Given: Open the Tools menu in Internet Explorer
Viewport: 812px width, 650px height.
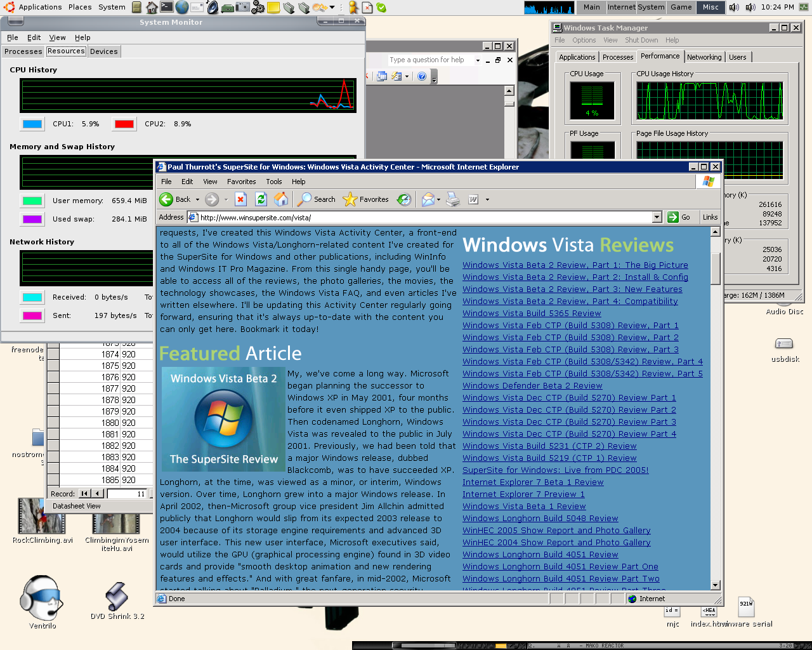Looking at the screenshot, I should click(274, 182).
